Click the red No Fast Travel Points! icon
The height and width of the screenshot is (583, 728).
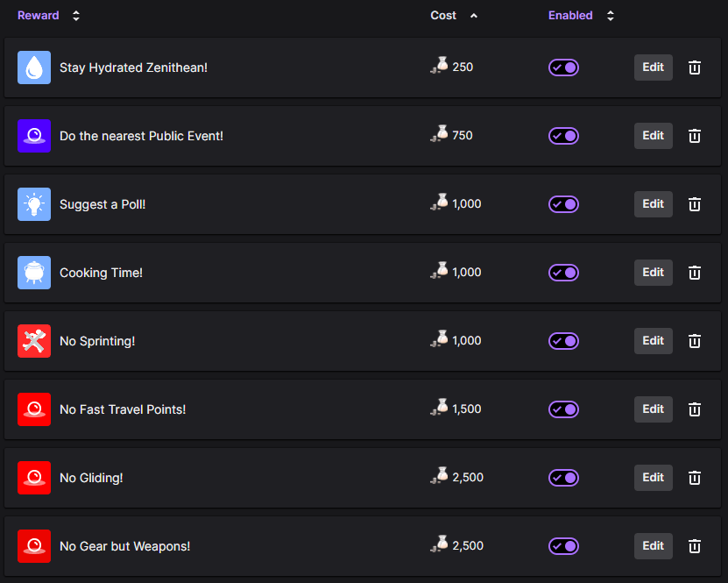[32, 409]
